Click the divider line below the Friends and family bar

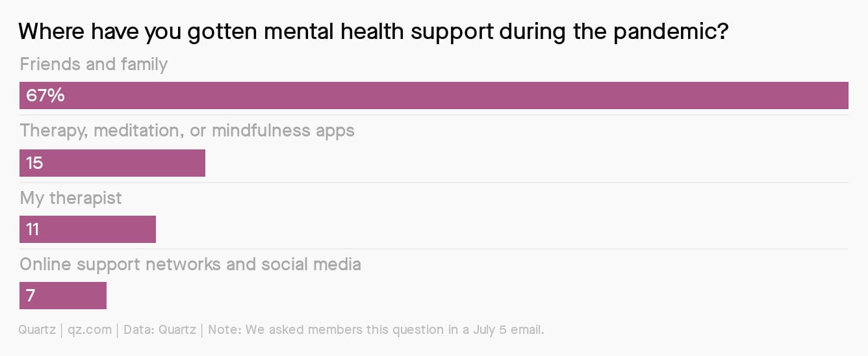(434, 115)
